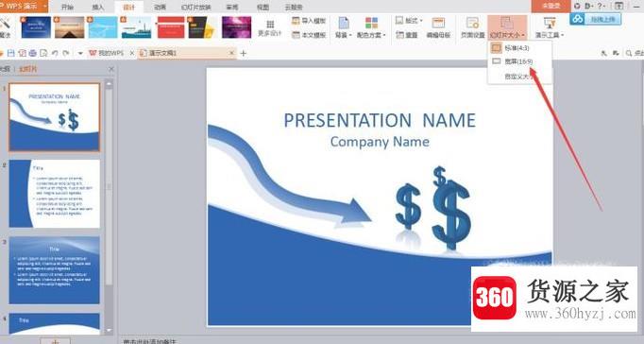Image resolution: width=644 pixels, height=344 pixels.
Task: Open Edit Master (编辑母版)
Action: point(438,28)
